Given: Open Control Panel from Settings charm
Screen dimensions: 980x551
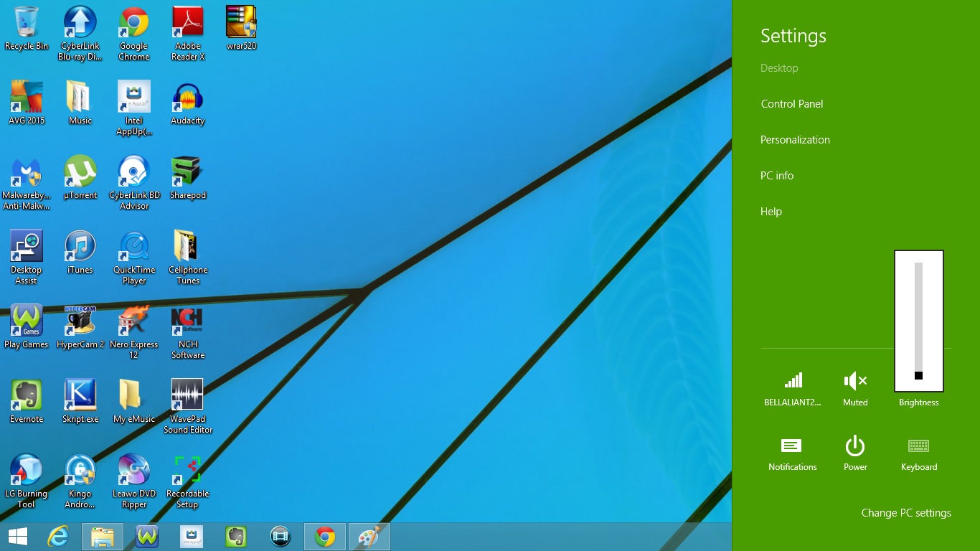Looking at the screenshot, I should coord(792,104).
